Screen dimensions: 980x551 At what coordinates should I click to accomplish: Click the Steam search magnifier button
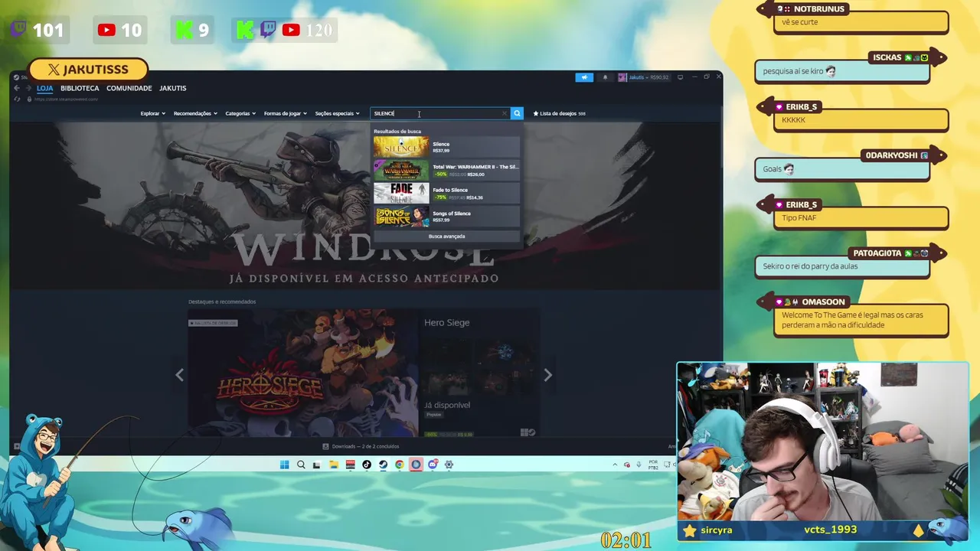517,113
